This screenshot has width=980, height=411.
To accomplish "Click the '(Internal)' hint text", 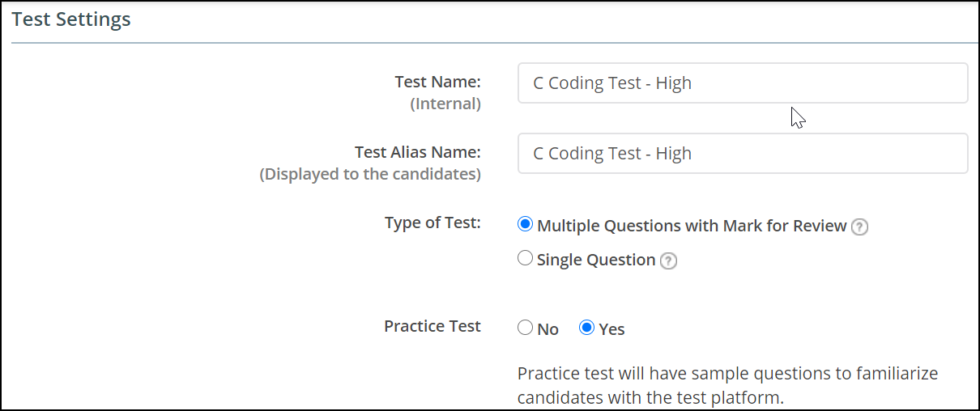I will 445,104.
